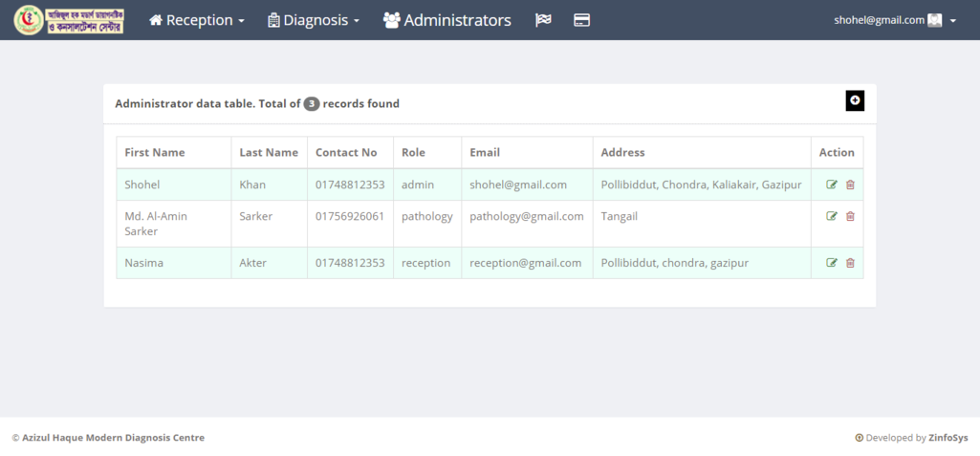Edit Md. Al-Amin Sarker's record
980x456 pixels.
[832, 216]
